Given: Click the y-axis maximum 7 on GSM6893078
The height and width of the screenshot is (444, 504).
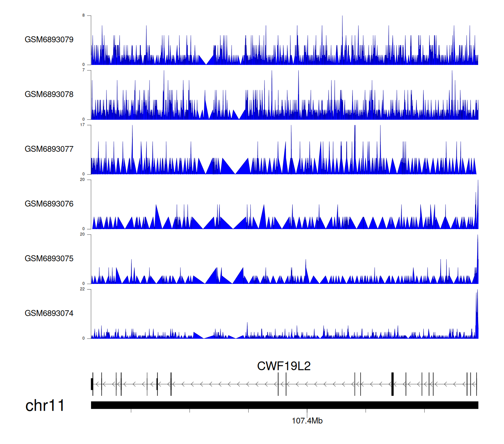Looking at the screenshot, I should pyautogui.click(x=84, y=70).
